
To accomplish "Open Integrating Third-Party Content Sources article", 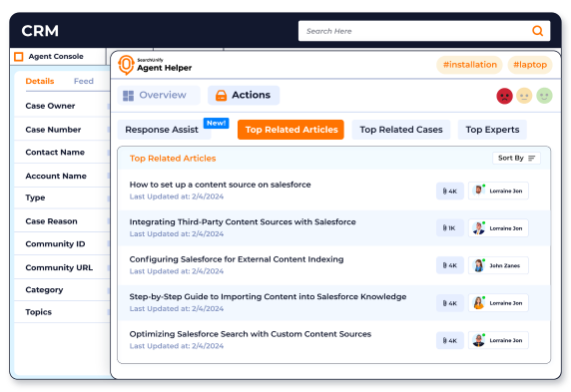I will tap(243, 222).
